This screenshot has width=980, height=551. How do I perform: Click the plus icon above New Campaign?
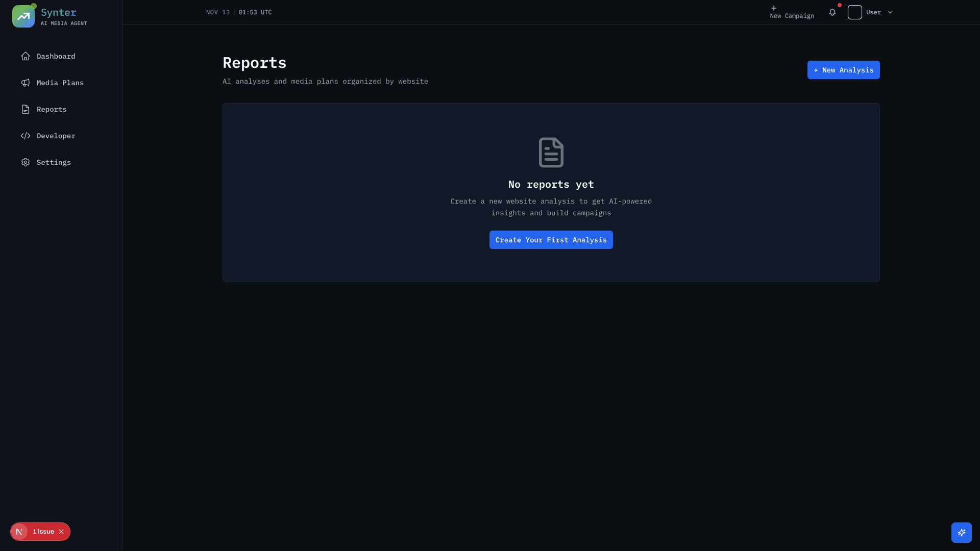tap(774, 8)
